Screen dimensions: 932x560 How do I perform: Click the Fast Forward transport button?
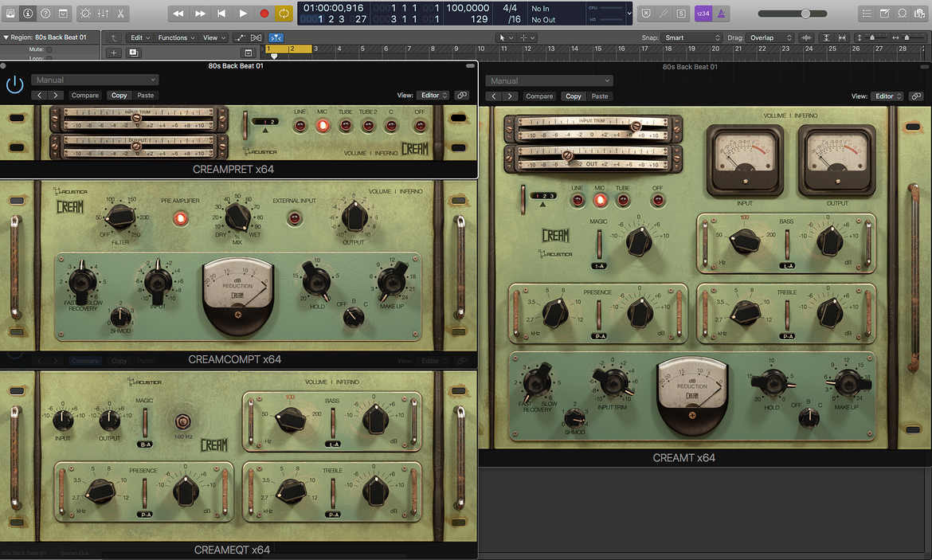200,13
